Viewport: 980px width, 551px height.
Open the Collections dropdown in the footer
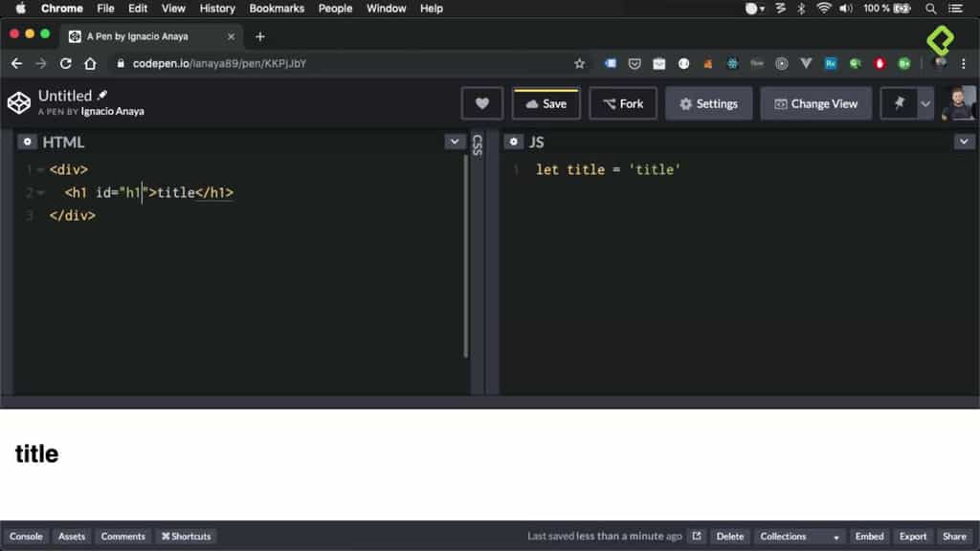pyautogui.click(x=798, y=536)
